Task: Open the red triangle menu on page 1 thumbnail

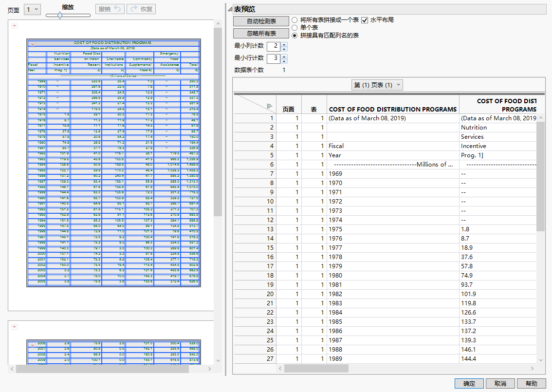Action: coord(15,25)
